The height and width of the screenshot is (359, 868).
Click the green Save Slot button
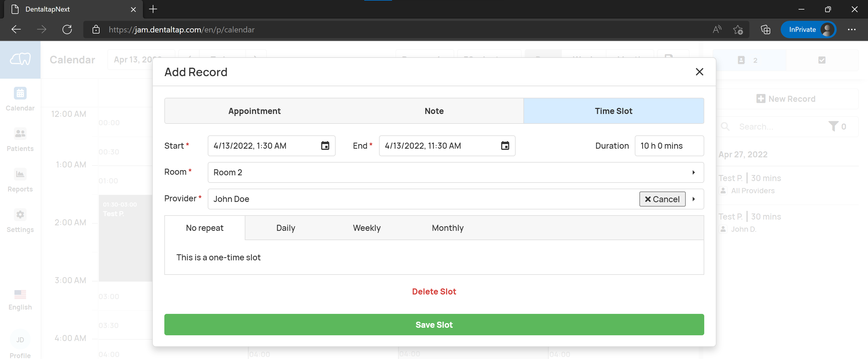click(x=434, y=325)
